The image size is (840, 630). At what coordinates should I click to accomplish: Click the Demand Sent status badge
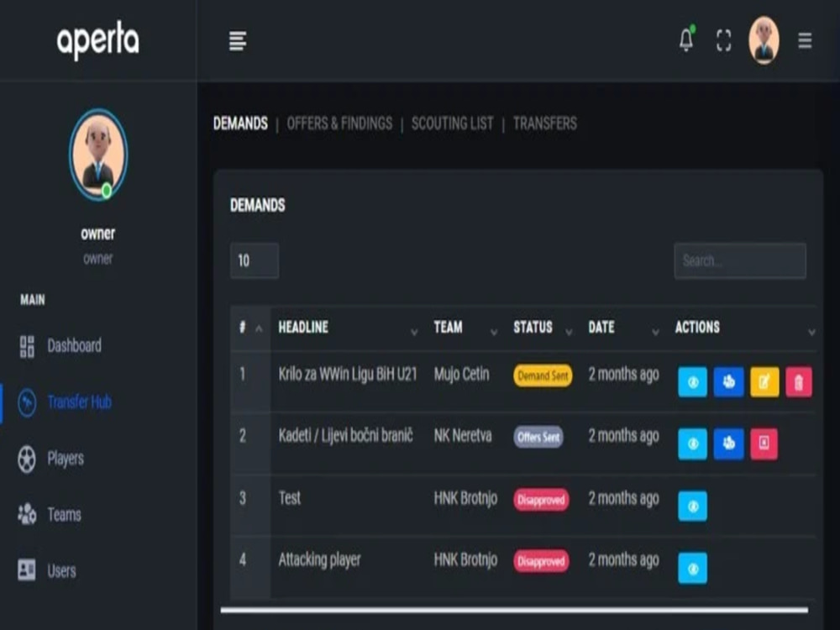pyautogui.click(x=543, y=376)
